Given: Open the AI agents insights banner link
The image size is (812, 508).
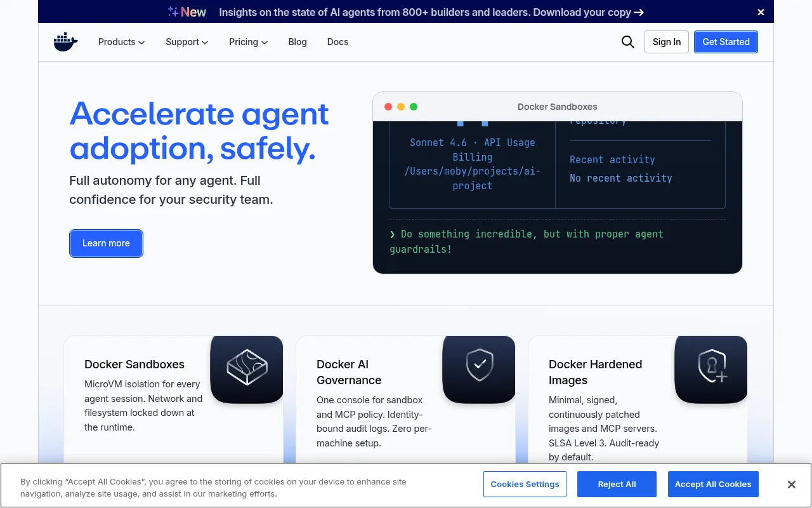Looking at the screenshot, I should (x=431, y=12).
